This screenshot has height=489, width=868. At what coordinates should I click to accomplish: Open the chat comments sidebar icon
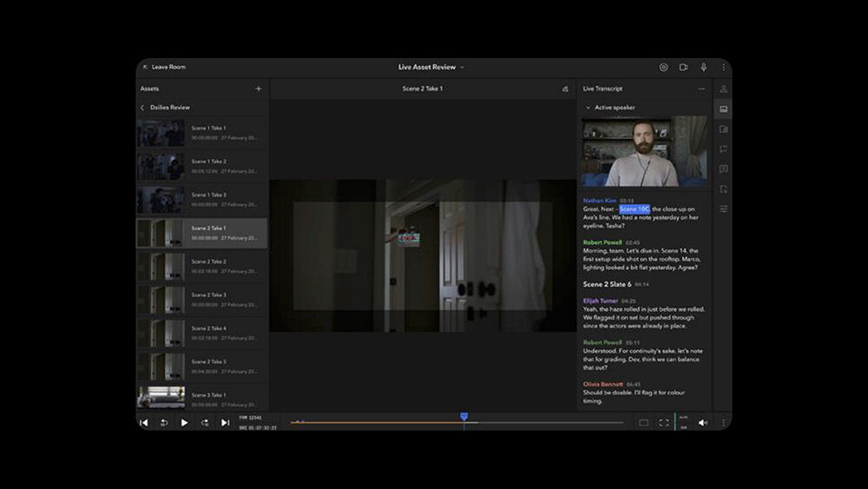click(x=723, y=169)
